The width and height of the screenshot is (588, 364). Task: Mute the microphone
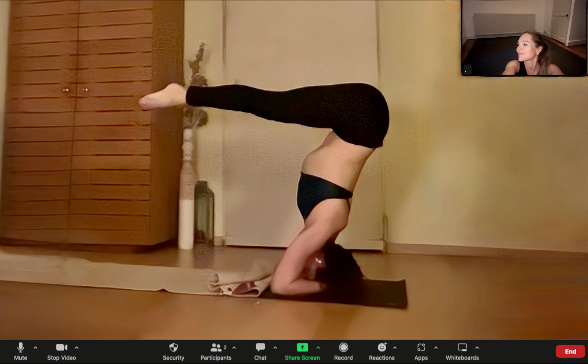(x=20, y=348)
